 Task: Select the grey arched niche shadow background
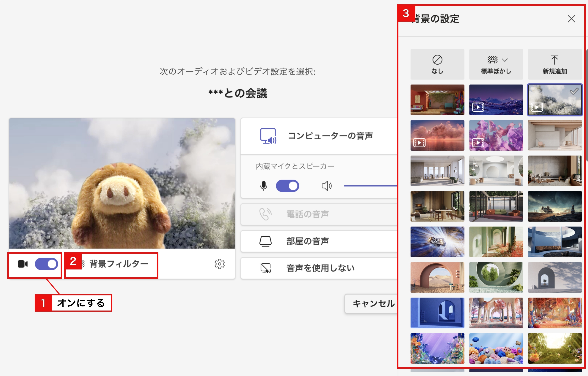[555, 277]
